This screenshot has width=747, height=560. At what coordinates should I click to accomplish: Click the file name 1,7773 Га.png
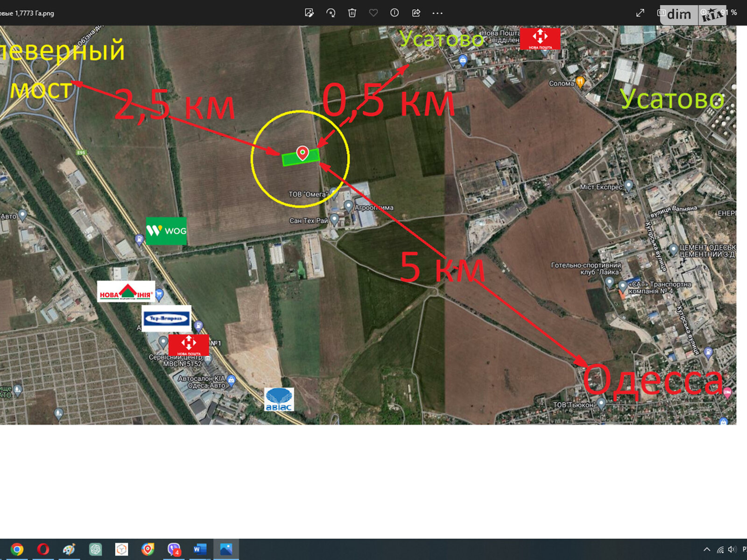pos(35,13)
